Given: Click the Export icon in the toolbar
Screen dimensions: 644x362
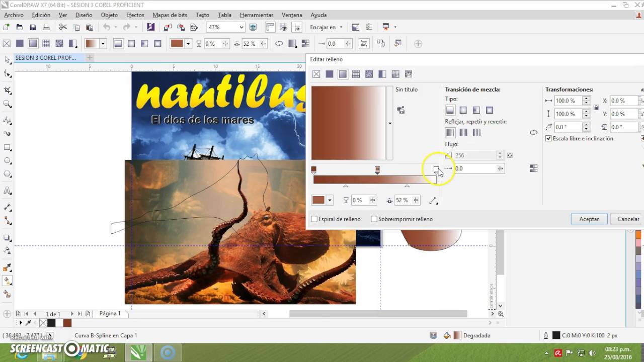Looking at the screenshot, I should tap(180, 27).
